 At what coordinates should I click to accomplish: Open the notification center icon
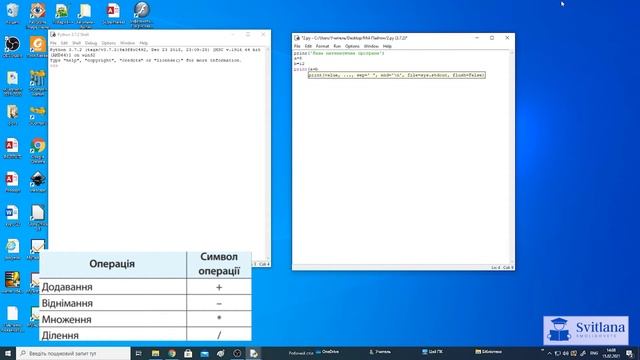click(630, 353)
